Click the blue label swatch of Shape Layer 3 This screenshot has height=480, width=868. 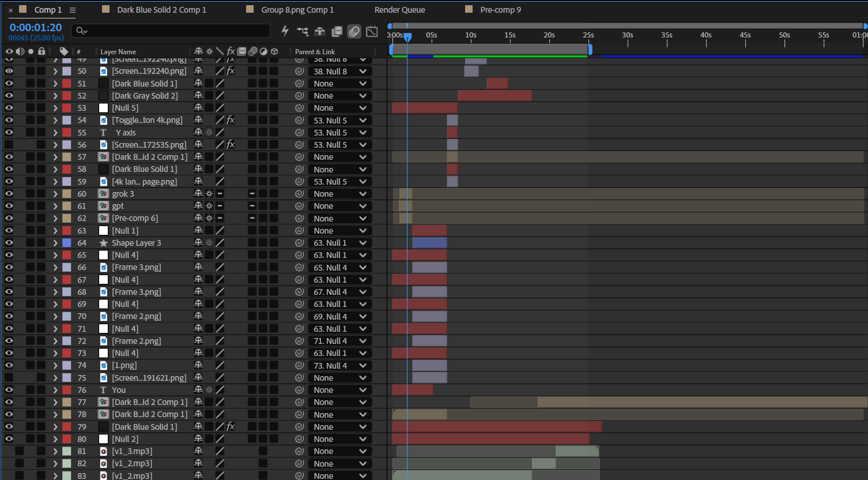[67, 243]
